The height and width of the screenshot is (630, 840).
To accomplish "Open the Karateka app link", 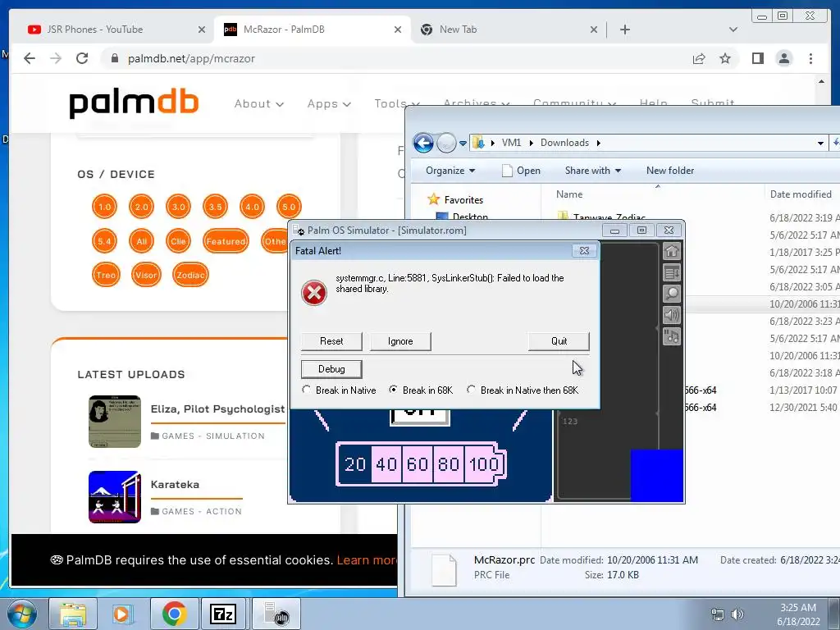I will pos(175,484).
